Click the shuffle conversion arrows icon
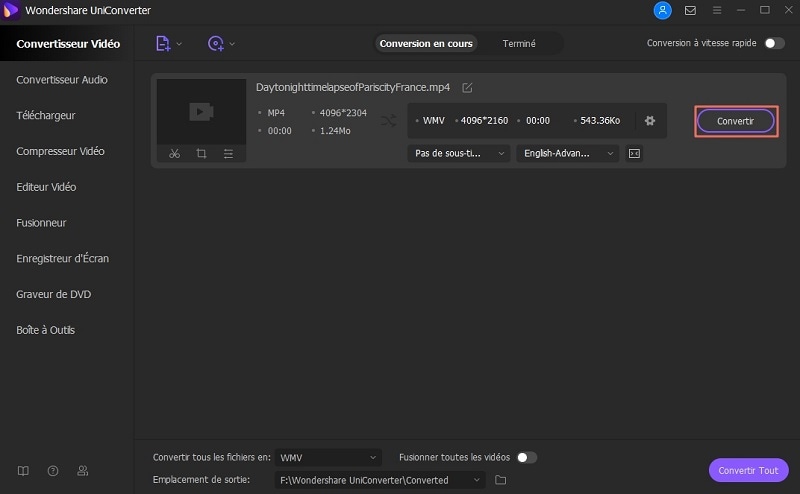The width and height of the screenshot is (800, 494). (388, 121)
